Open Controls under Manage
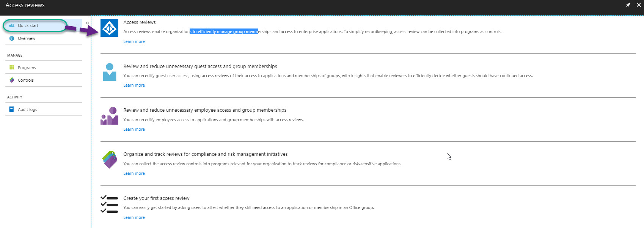Image resolution: width=644 pixels, height=228 pixels. (44, 80)
